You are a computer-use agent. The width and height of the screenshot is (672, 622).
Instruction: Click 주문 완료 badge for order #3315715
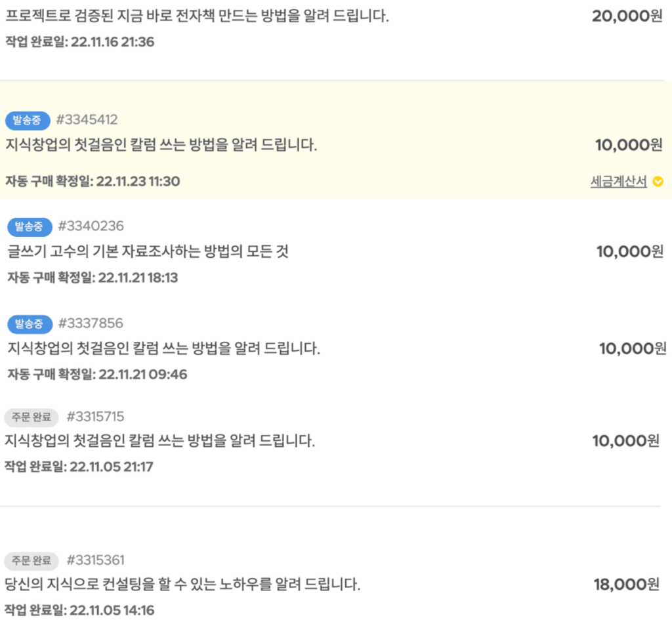31,417
